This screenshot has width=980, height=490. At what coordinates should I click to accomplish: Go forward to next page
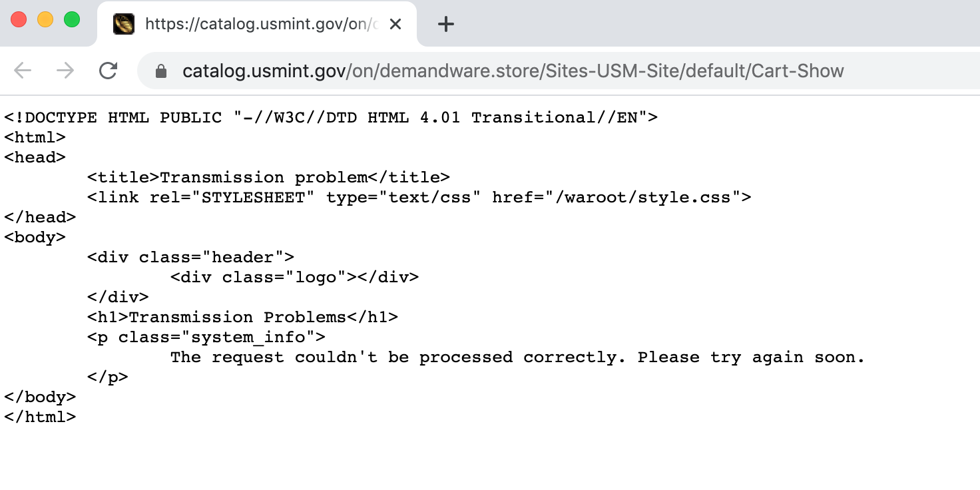65,71
